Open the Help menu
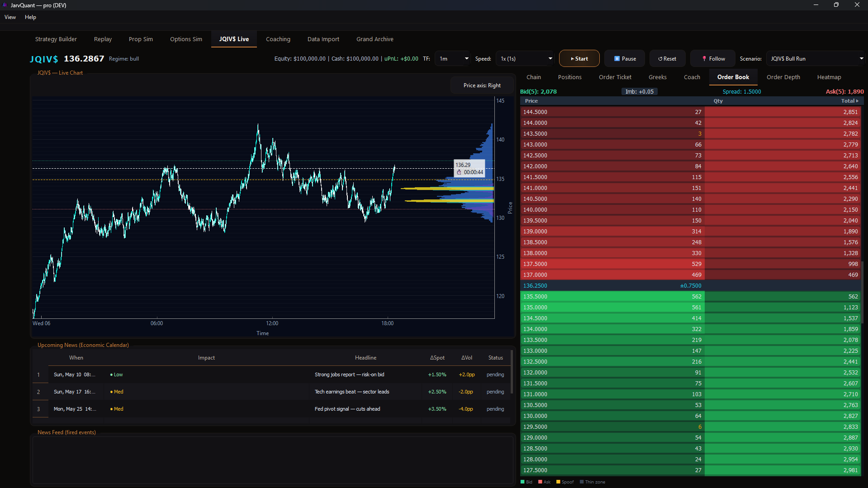This screenshot has width=868, height=488. [x=30, y=17]
